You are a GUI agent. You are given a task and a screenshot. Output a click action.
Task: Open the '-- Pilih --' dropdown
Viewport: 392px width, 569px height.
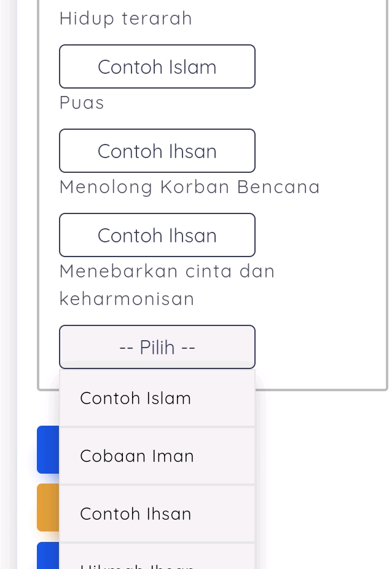point(157,347)
